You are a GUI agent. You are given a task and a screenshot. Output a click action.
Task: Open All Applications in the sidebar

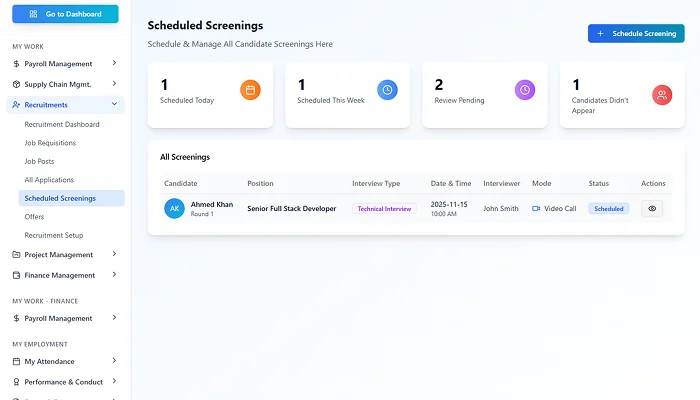[x=49, y=179]
